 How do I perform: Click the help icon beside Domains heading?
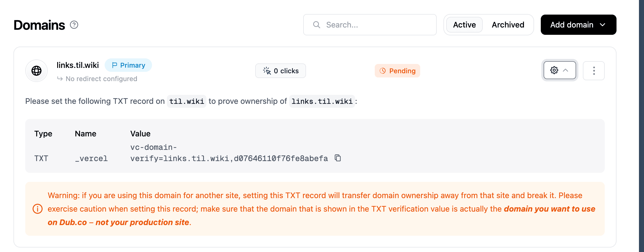(x=74, y=25)
